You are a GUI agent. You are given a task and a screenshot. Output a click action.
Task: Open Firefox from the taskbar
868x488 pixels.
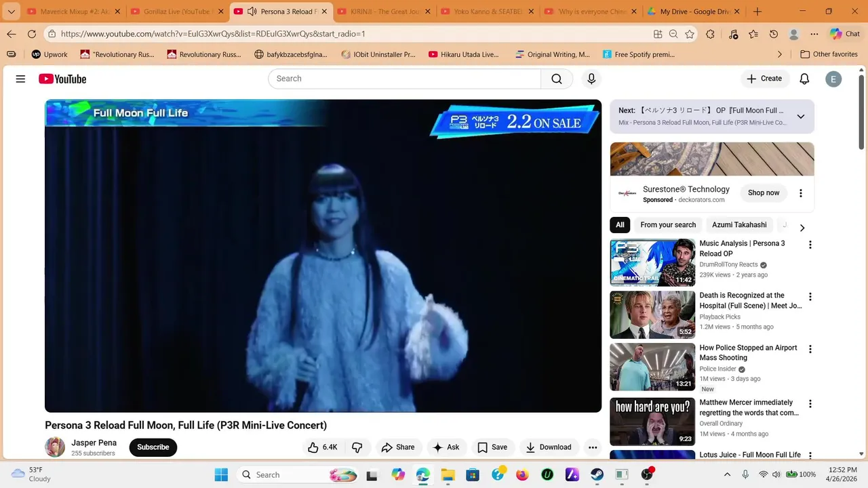(x=522, y=474)
